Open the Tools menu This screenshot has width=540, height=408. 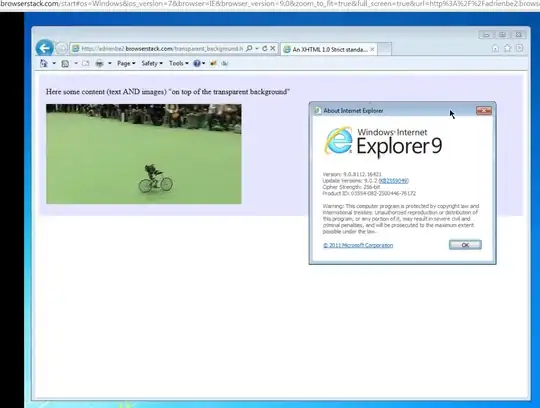coord(179,63)
